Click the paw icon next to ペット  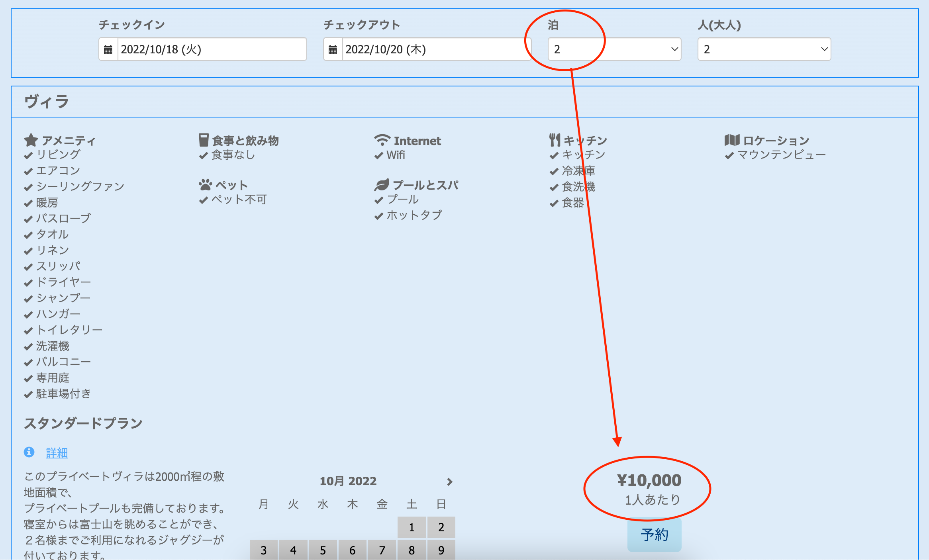(x=205, y=185)
